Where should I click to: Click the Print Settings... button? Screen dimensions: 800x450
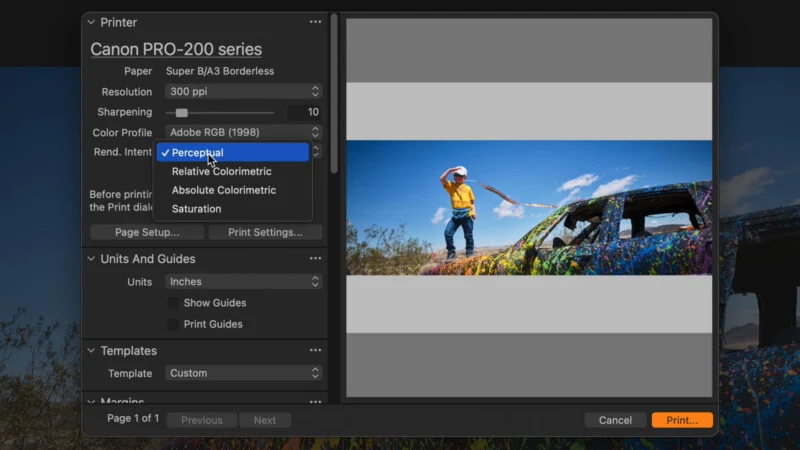[x=265, y=232]
